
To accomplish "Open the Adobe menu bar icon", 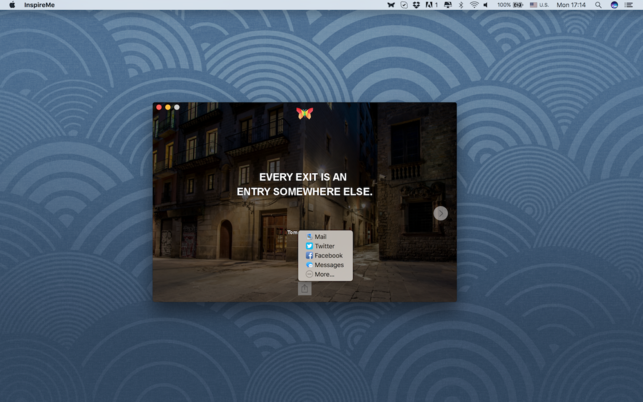I will 431,5.
